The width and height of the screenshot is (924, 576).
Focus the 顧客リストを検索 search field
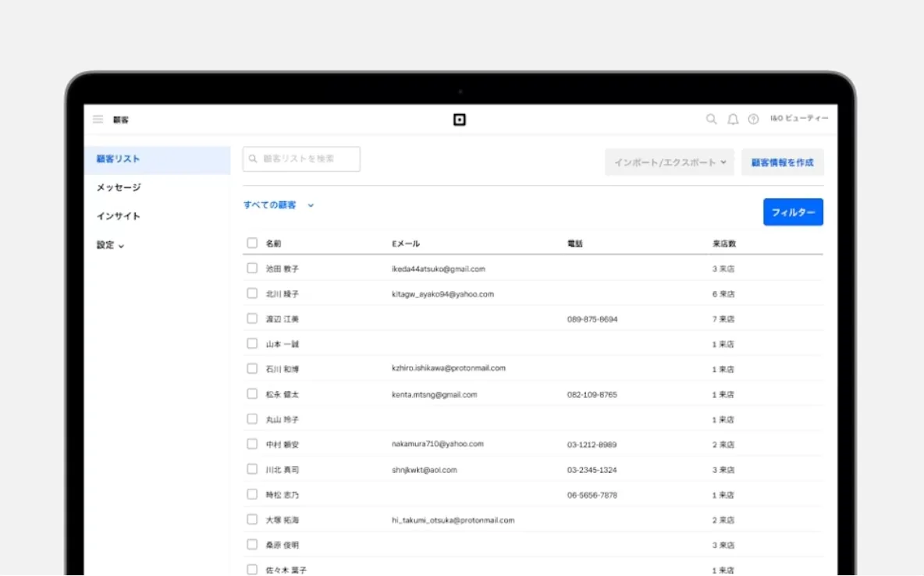(302, 159)
